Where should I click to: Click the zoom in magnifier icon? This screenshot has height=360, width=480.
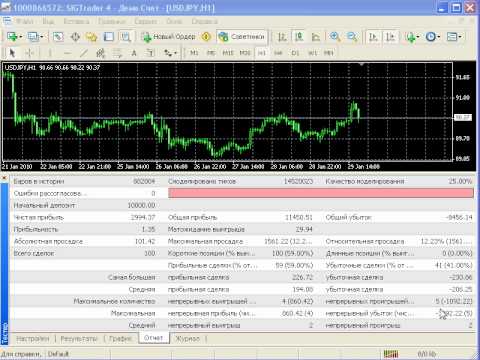click(x=335, y=37)
